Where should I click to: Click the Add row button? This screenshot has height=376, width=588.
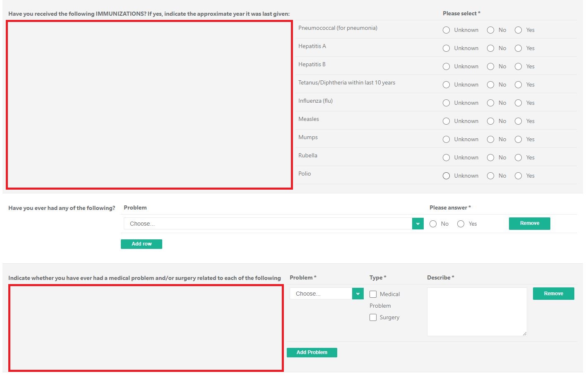tap(142, 244)
